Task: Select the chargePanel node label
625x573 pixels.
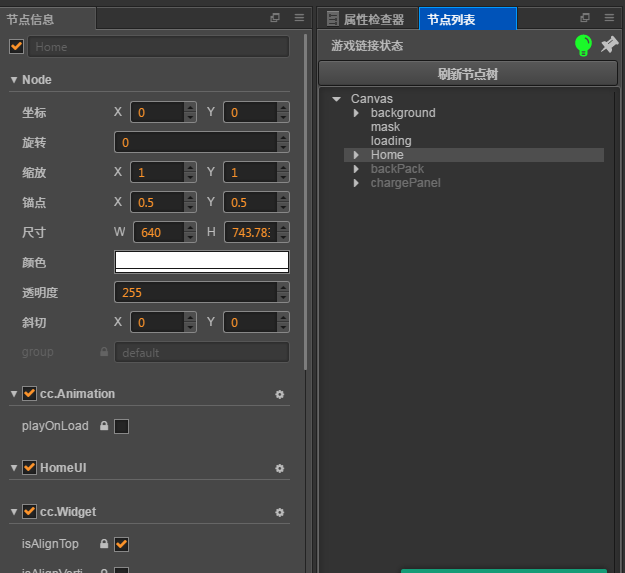Action: pyautogui.click(x=405, y=183)
